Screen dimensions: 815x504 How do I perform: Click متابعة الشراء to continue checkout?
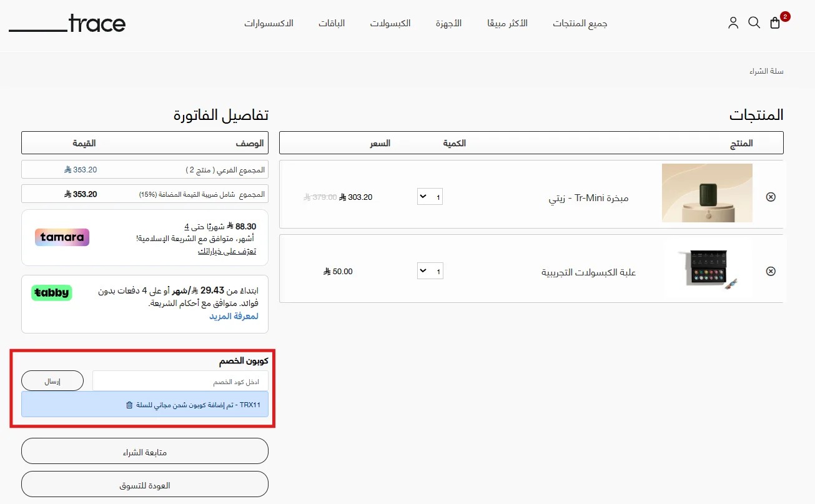(x=145, y=451)
